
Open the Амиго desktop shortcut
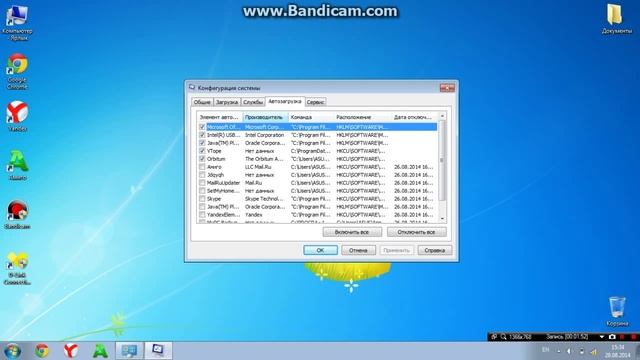pos(17,165)
